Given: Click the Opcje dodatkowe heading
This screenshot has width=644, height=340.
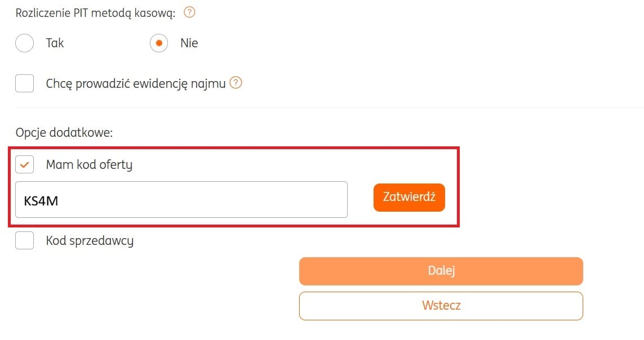Looking at the screenshot, I should (64, 133).
